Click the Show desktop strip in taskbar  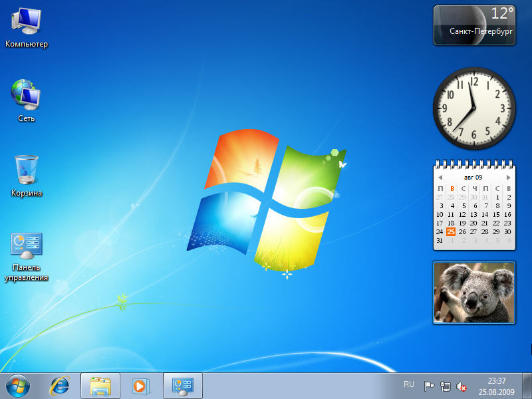(527, 386)
